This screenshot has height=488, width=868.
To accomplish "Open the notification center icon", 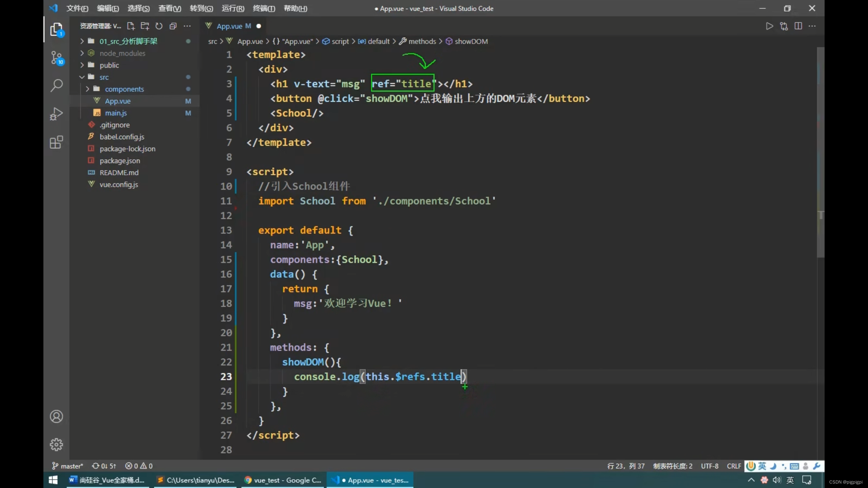I will click(x=807, y=480).
